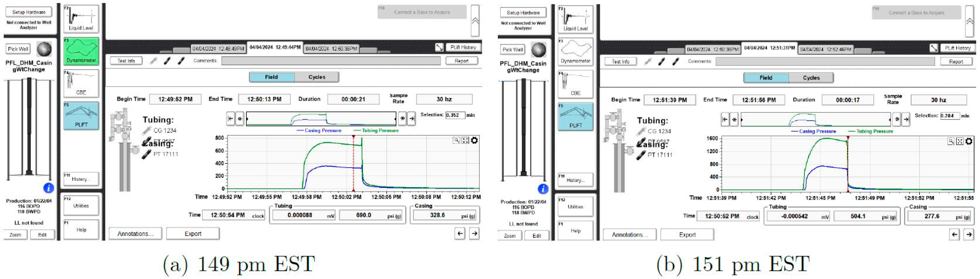Select Field tab in right screenshot
The height and width of the screenshot is (279, 980).
766,77
